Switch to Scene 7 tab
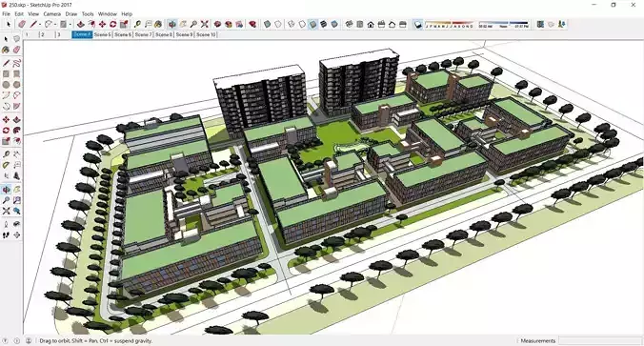Image resolution: width=644 pixels, height=346 pixels. click(x=143, y=34)
